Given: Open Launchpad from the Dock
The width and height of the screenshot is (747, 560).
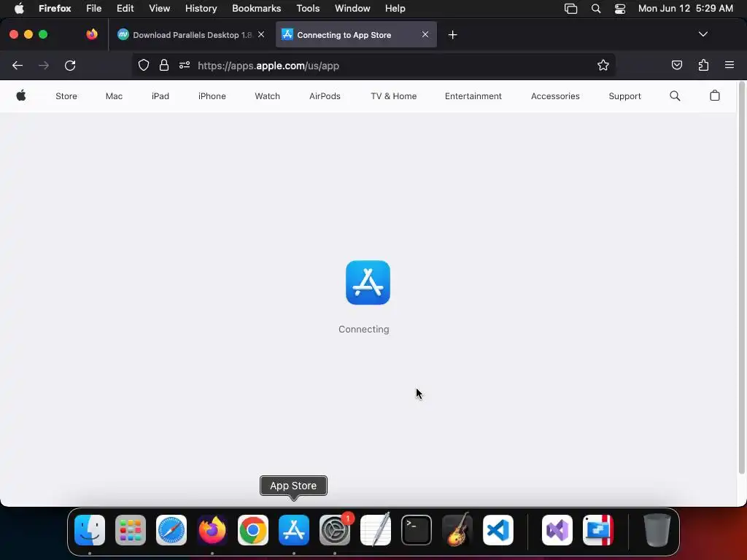Looking at the screenshot, I should coord(131,530).
